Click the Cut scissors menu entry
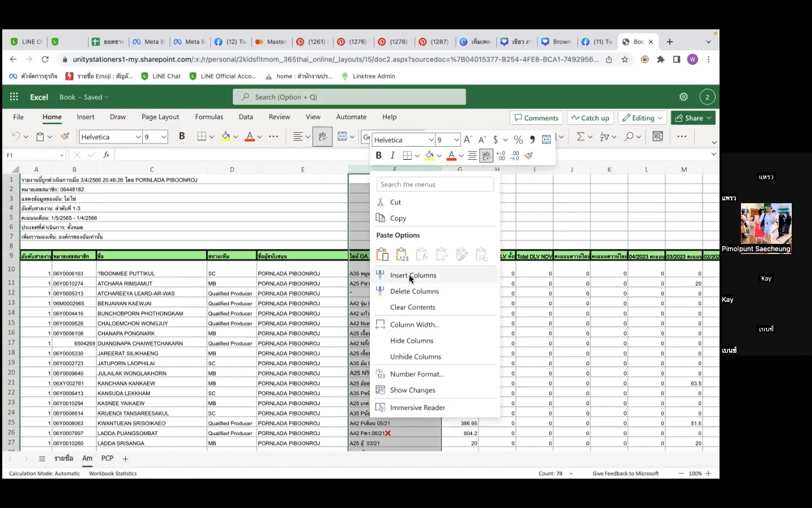This screenshot has width=812, height=508. pyautogui.click(x=396, y=202)
